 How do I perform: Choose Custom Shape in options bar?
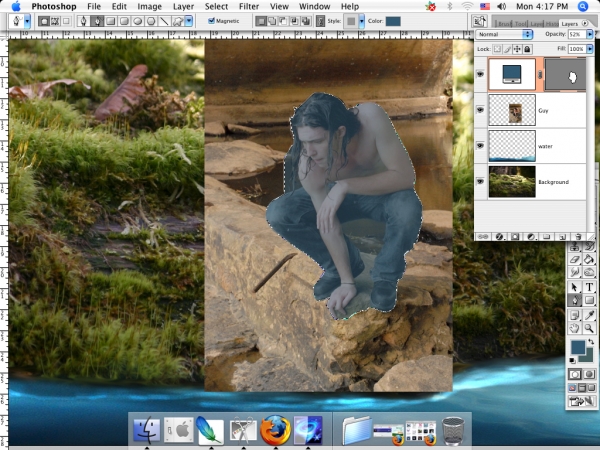pos(178,21)
